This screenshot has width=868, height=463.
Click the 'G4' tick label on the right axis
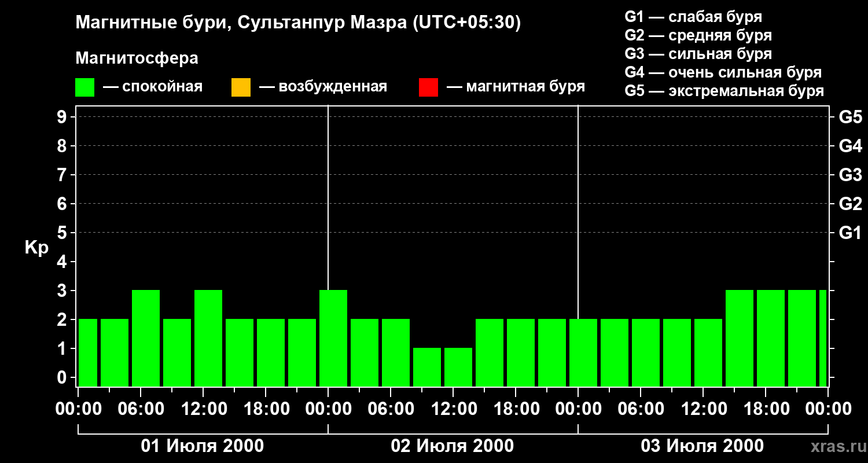coord(850,146)
